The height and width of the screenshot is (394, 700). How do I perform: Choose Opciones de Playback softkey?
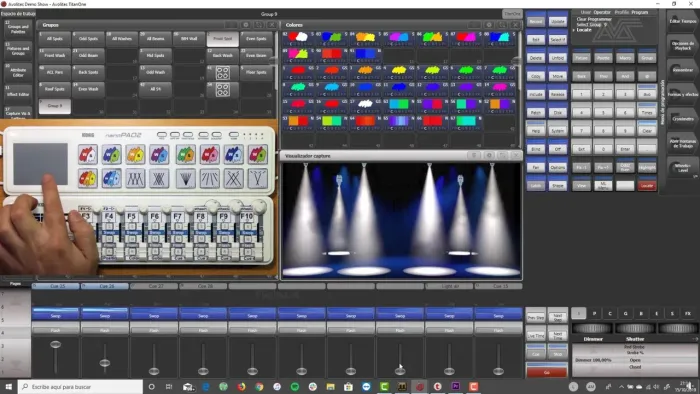click(x=682, y=46)
